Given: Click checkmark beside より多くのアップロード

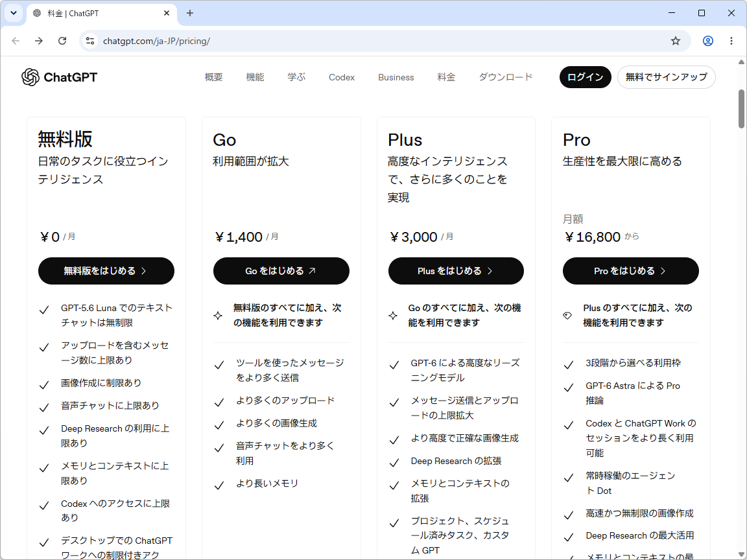Looking at the screenshot, I should (219, 402).
